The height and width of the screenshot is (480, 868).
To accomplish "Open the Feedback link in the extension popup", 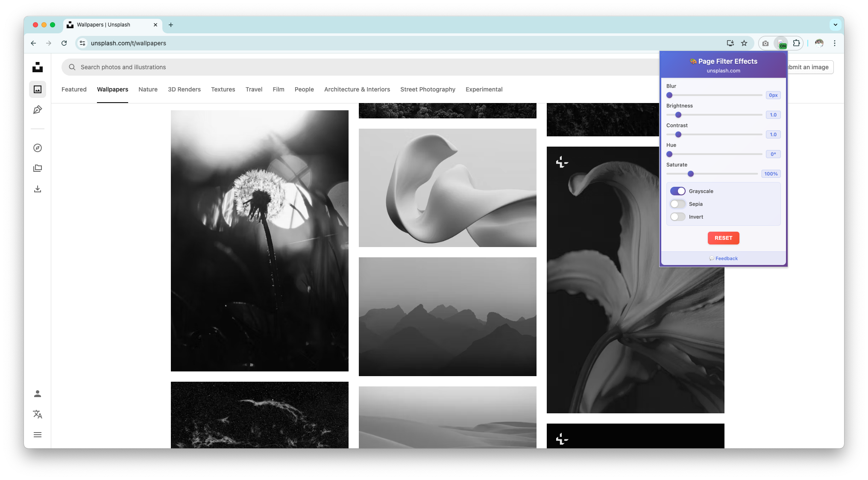I will (x=723, y=258).
